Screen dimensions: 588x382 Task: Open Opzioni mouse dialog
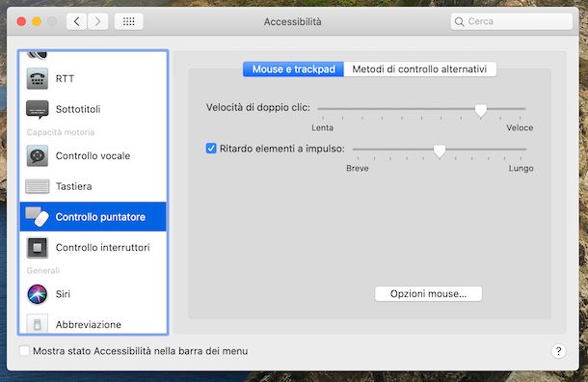(428, 294)
